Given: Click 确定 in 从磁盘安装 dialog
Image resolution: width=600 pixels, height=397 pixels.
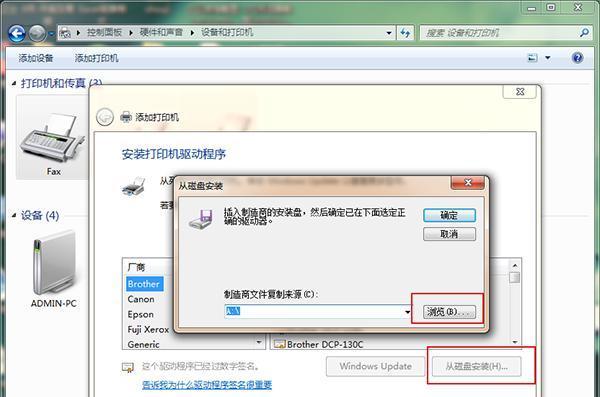Looking at the screenshot, I should tap(449, 216).
